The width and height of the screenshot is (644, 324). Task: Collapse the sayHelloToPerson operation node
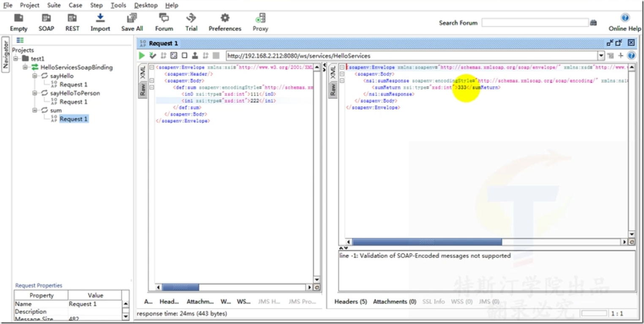click(35, 93)
